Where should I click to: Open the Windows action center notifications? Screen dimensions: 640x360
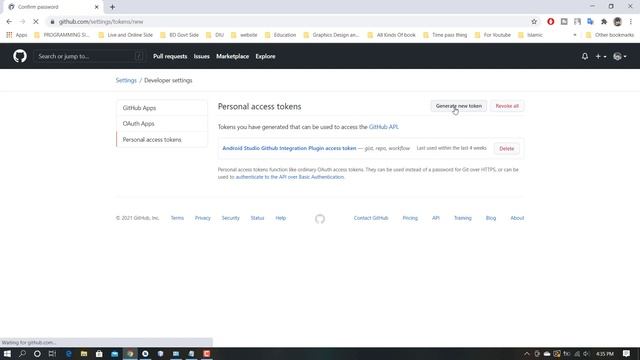[x=627, y=353]
